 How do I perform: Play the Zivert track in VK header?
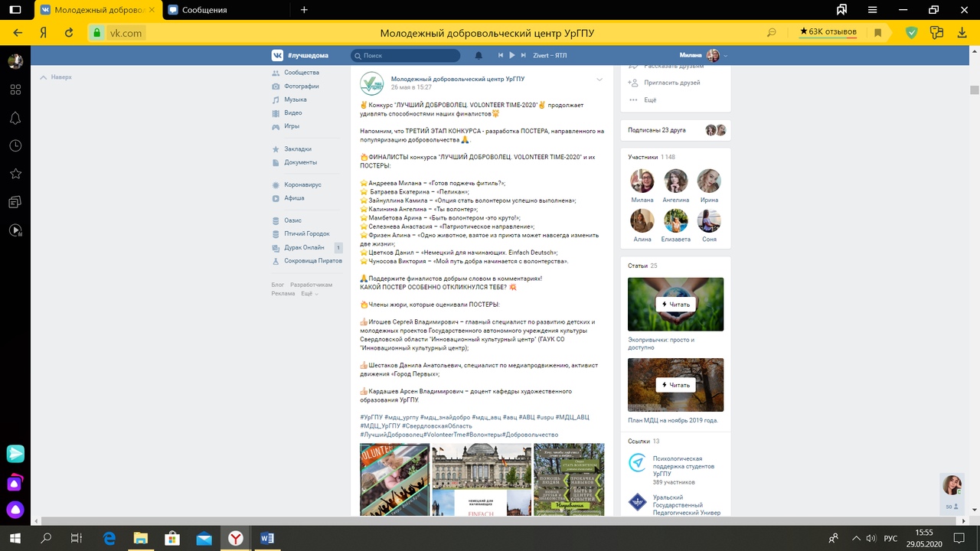pos(512,55)
